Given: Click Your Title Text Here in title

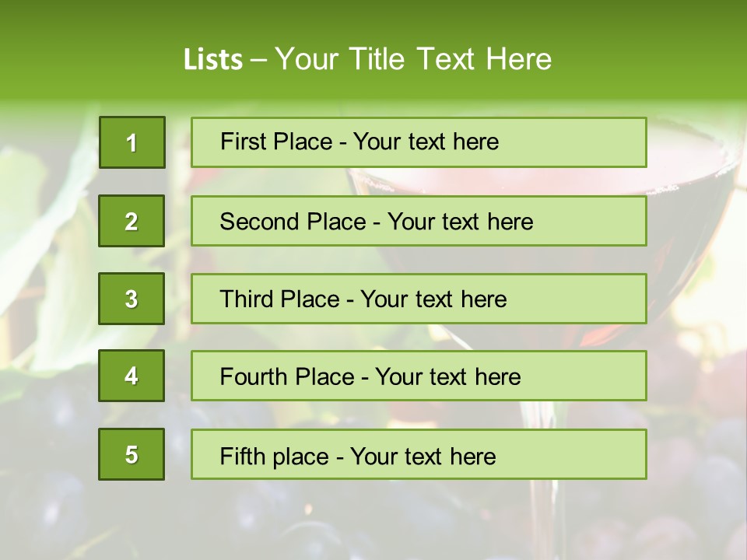Looking at the screenshot, I should (413, 59).
